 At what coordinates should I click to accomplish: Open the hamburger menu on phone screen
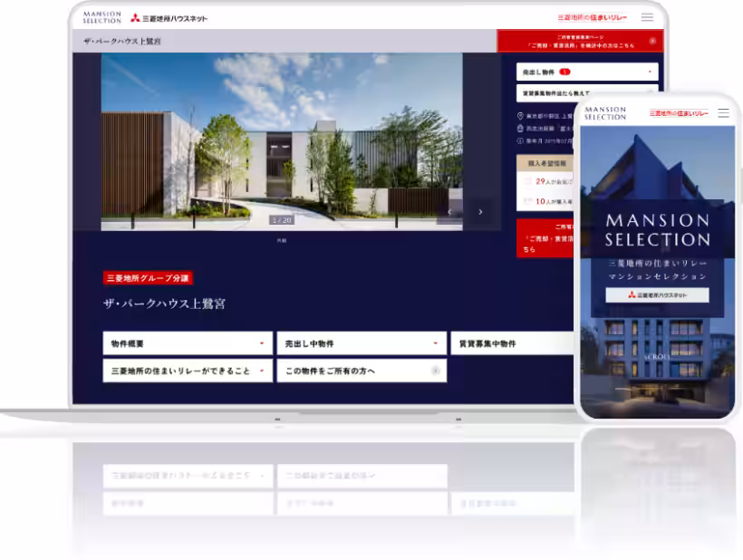pos(723,113)
